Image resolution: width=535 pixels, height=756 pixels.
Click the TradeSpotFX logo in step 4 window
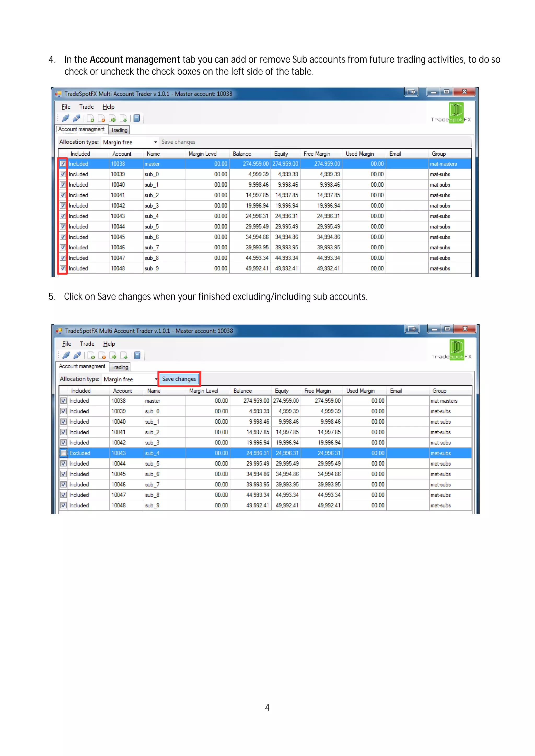pos(451,113)
